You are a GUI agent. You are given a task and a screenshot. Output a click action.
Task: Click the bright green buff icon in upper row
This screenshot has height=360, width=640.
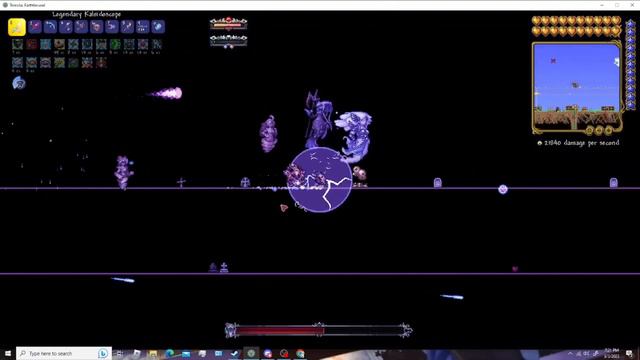[115, 44]
